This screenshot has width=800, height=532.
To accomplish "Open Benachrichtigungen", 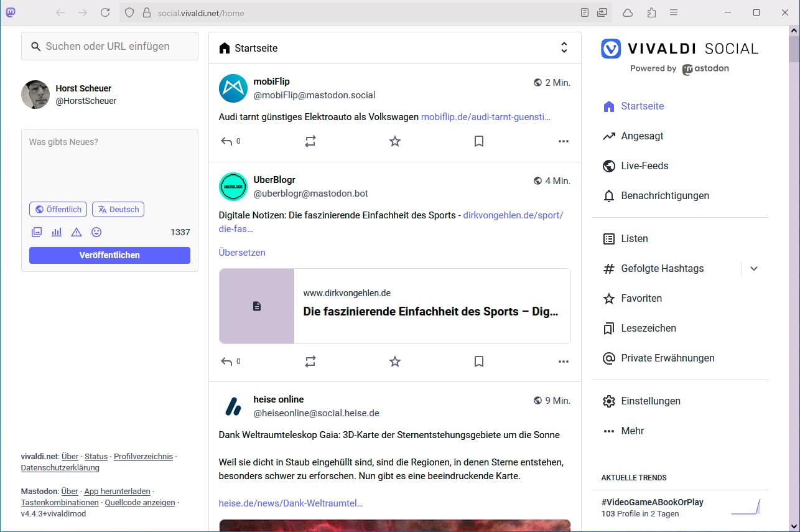I will pyautogui.click(x=656, y=195).
